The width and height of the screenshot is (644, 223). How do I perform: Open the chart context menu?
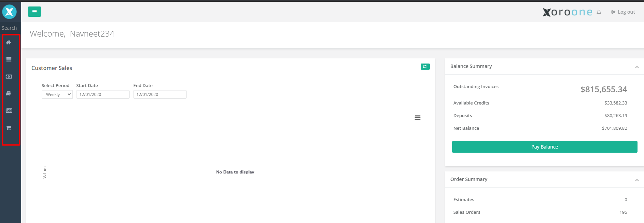417,118
